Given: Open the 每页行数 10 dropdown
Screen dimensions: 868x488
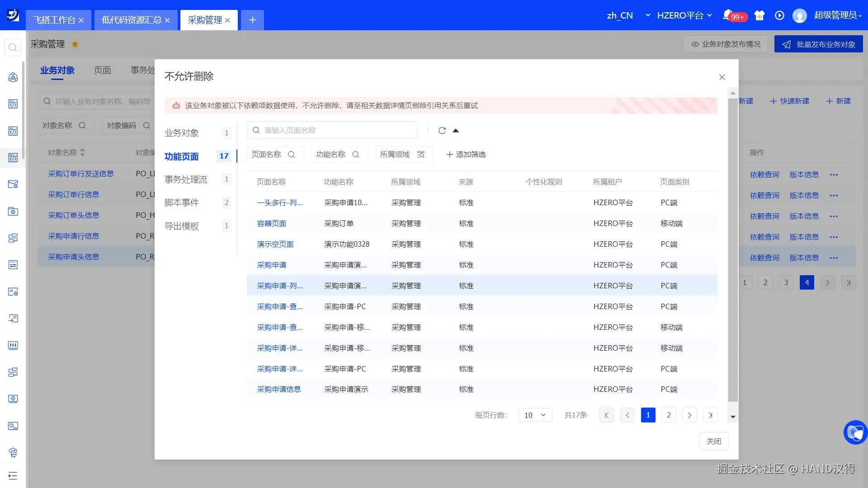Looking at the screenshot, I should click(535, 415).
